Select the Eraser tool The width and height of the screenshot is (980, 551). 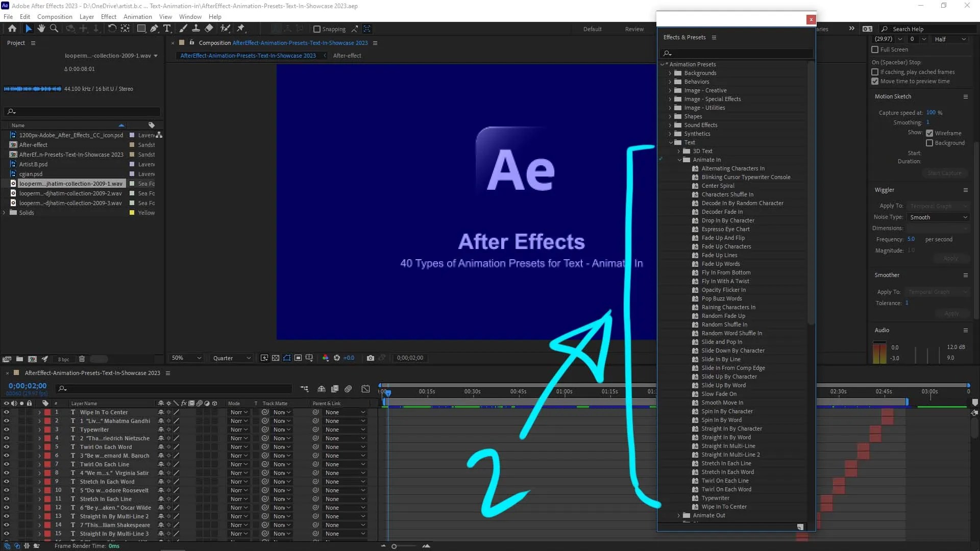(209, 29)
